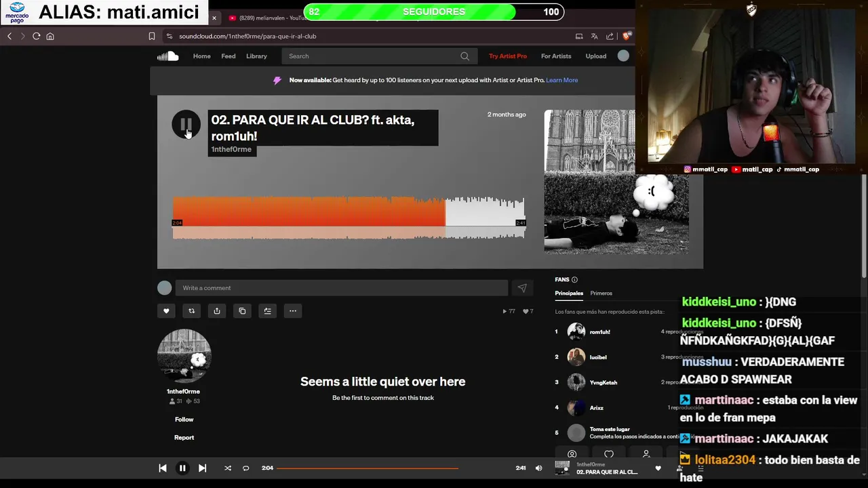Click the Upload link
This screenshot has width=868, height=488.
coord(596,56)
